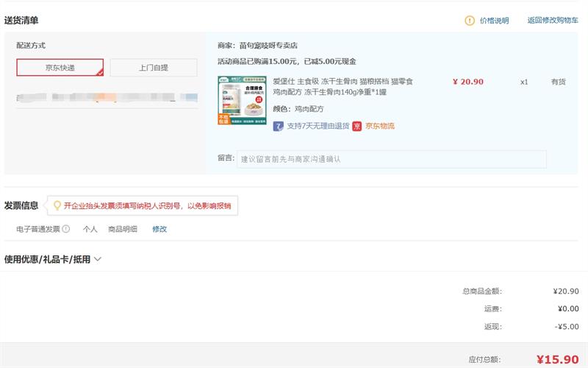Open the 爱堡仕 freeze-dried product title
The image size is (588, 368).
pos(343,87)
